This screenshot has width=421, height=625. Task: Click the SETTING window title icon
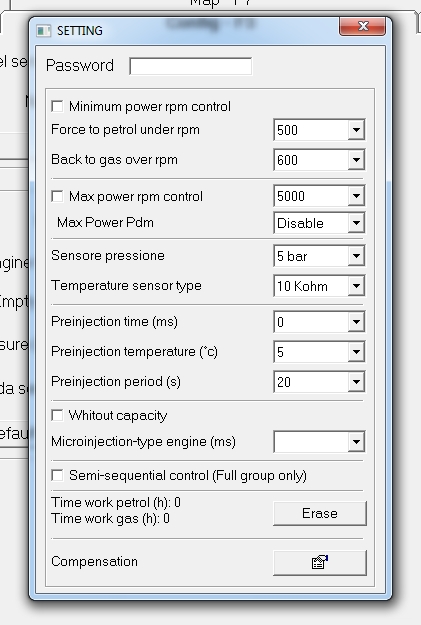coord(43,31)
